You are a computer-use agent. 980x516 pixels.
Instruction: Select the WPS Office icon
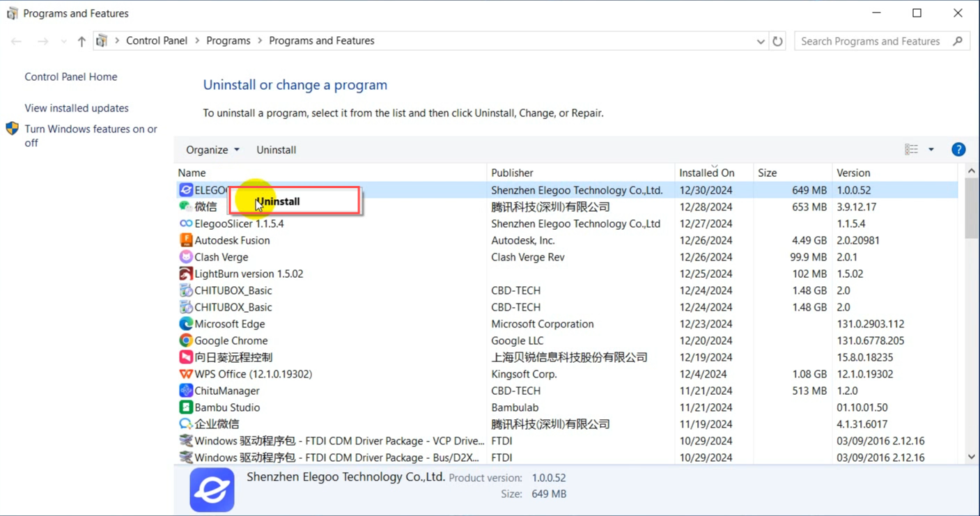pos(185,374)
